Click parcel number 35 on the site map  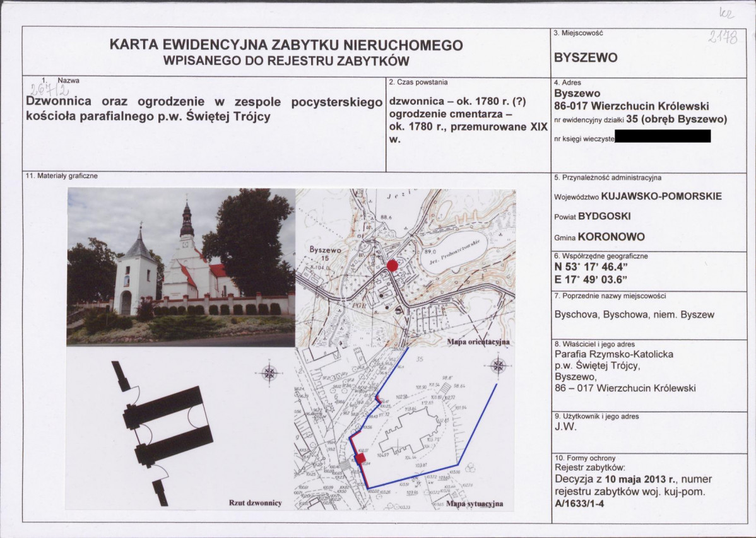pyautogui.click(x=420, y=359)
